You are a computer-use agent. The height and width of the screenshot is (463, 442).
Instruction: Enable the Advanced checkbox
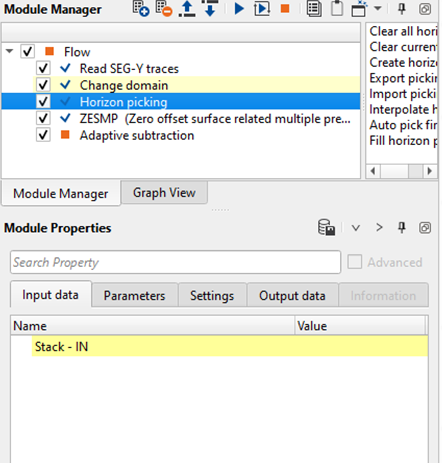(x=354, y=262)
